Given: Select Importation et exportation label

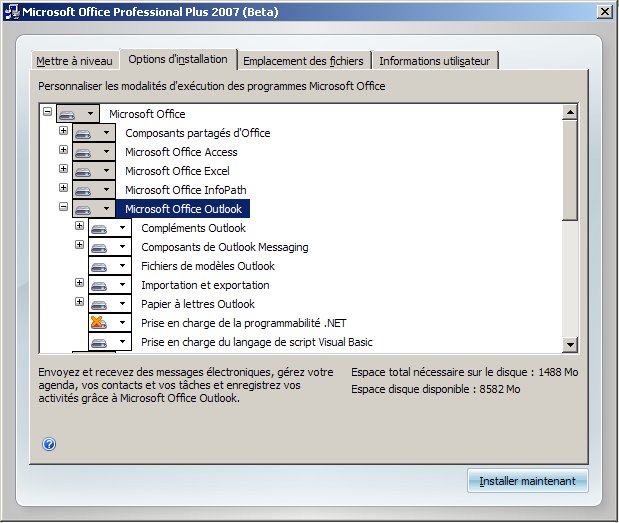Looking at the screenshot, I should [205, 285].
